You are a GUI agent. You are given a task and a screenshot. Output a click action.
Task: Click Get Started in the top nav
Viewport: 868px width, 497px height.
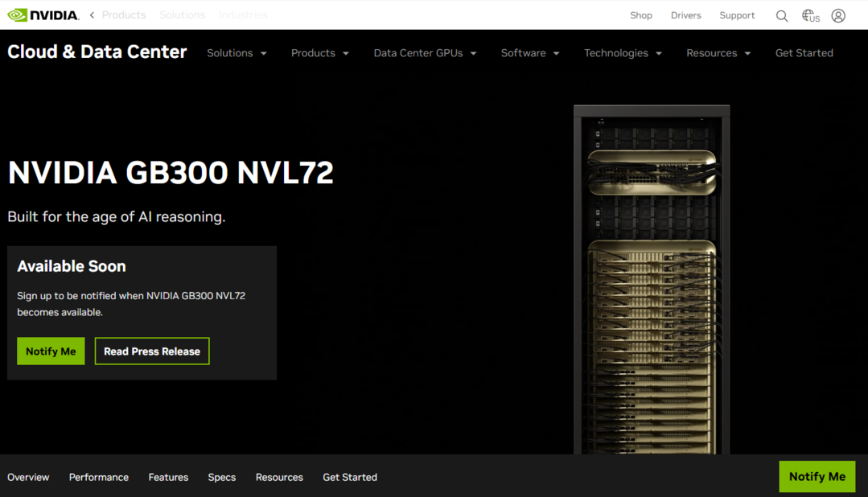(x=804, y=53)
